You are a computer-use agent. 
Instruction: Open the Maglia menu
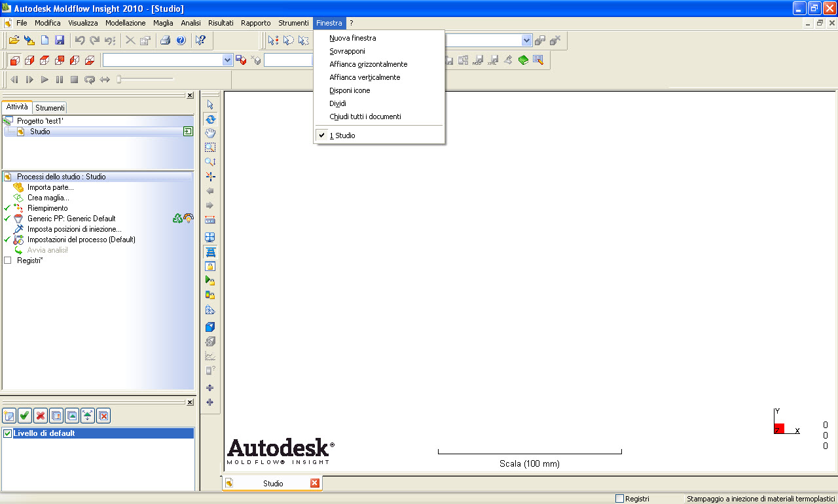pyautogui.click(x=163, y=23)
